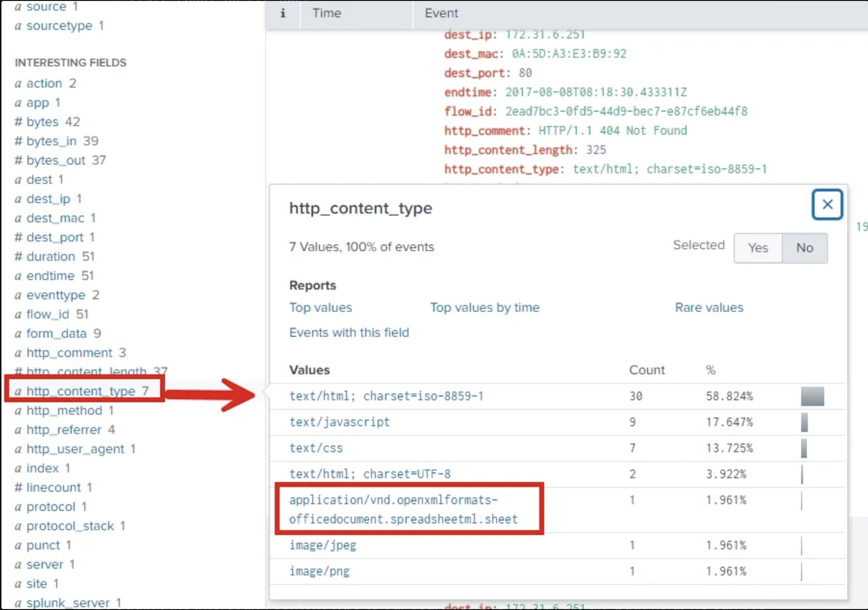The image size is (868, 610).
Task: Open the punct field
Action: coord(43,545)
